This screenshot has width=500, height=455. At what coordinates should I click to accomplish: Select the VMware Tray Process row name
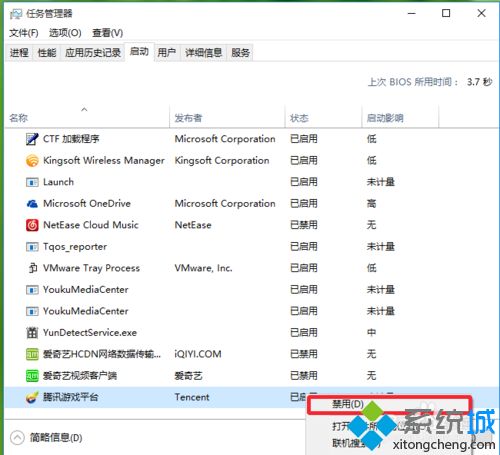point(91,268)
